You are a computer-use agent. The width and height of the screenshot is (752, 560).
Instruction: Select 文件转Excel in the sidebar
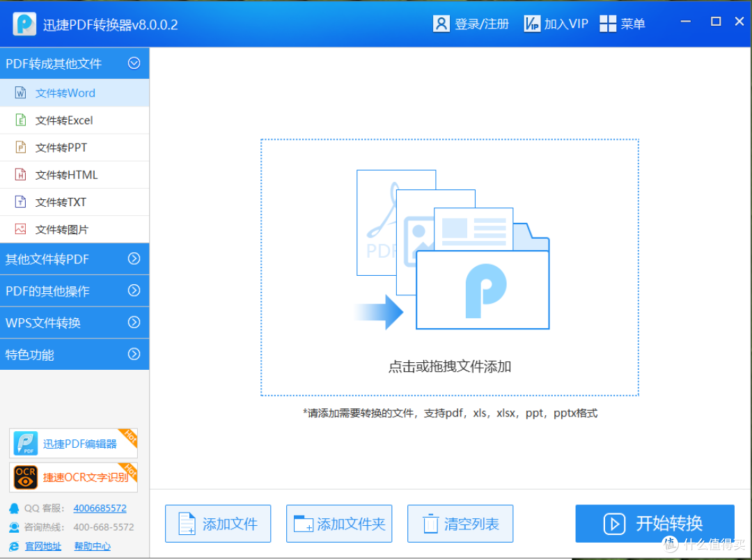(x=75, y=120)
